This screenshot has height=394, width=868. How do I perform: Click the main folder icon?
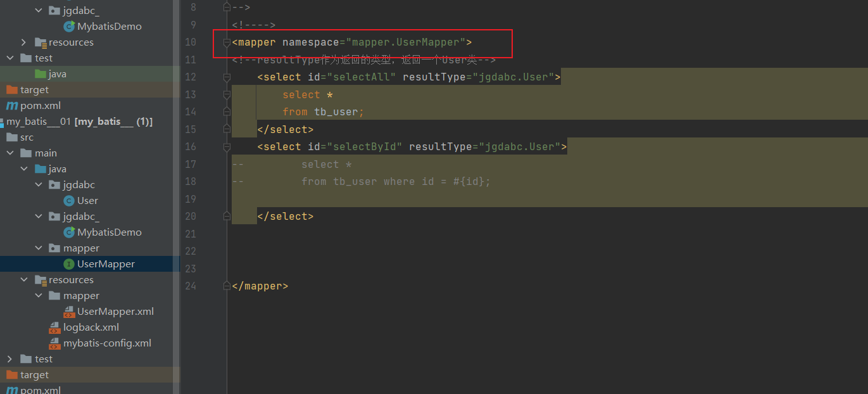[x=26, y=153]
